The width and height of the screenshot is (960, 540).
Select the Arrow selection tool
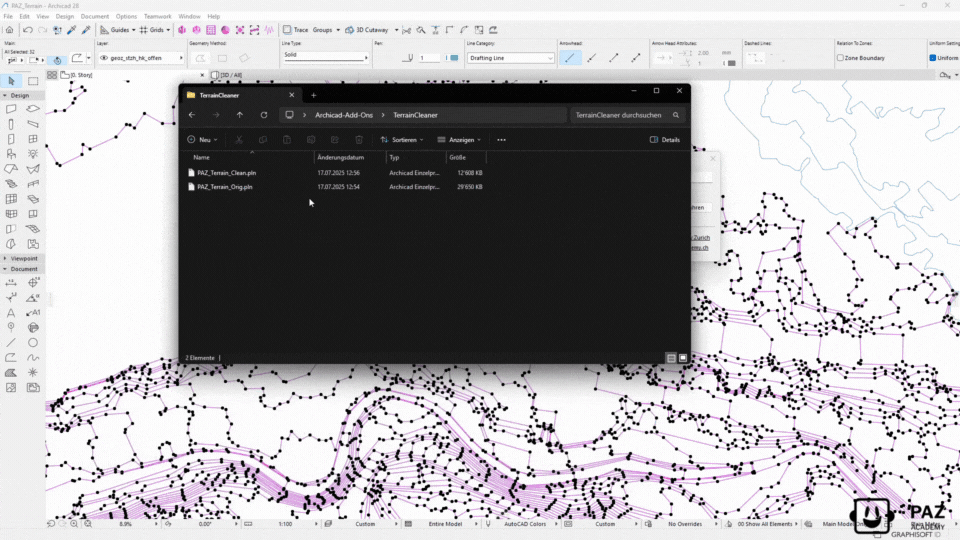tap(11, 81)
